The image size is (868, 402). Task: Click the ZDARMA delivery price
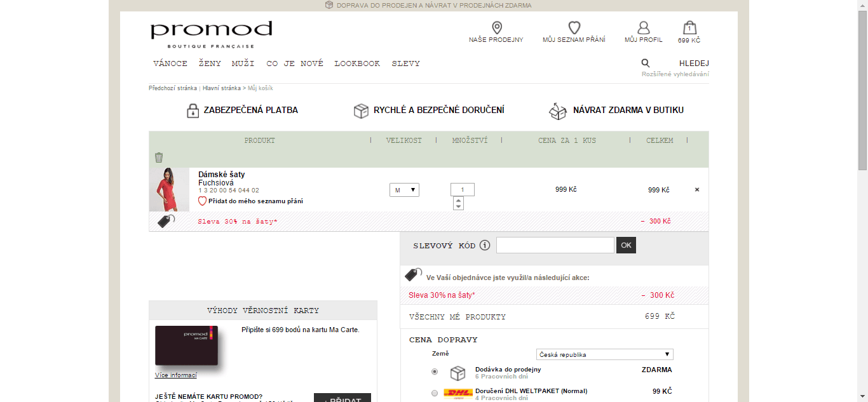657,370
